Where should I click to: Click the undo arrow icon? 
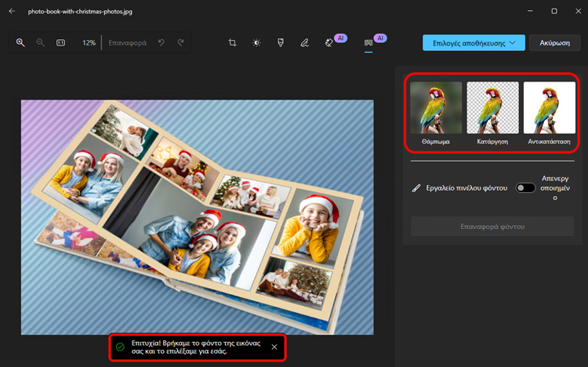[162, 42]
